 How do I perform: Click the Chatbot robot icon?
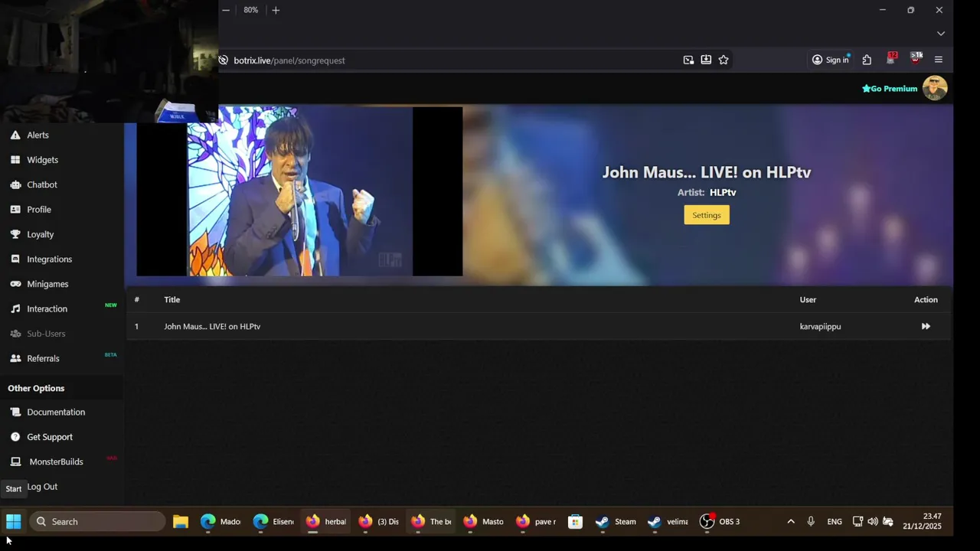point(15,184)
